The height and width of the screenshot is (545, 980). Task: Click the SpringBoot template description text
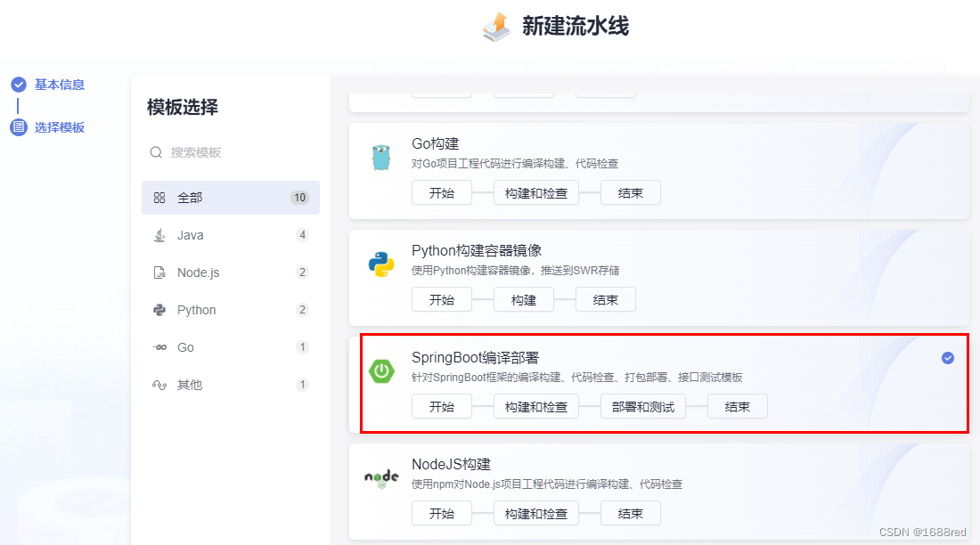577,378
